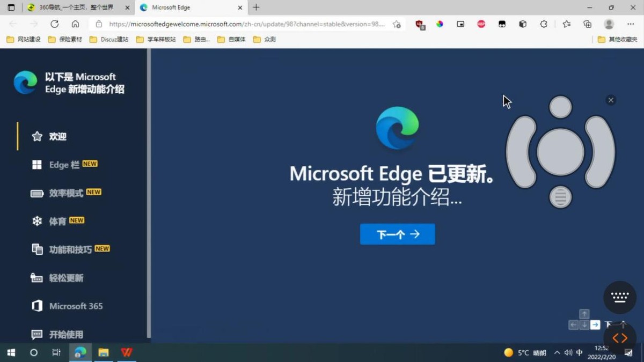Open the floating keyboard button

pyautogui.click(x=620, y=297)
